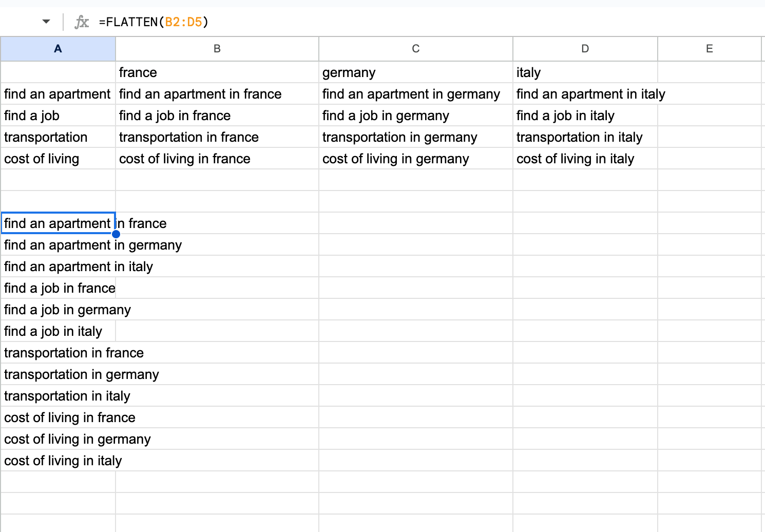Viewport: 765px width, 532px height.
Task: Select the empty cell below 'cost of living in italy'
Action: click(x=58, y=482)
